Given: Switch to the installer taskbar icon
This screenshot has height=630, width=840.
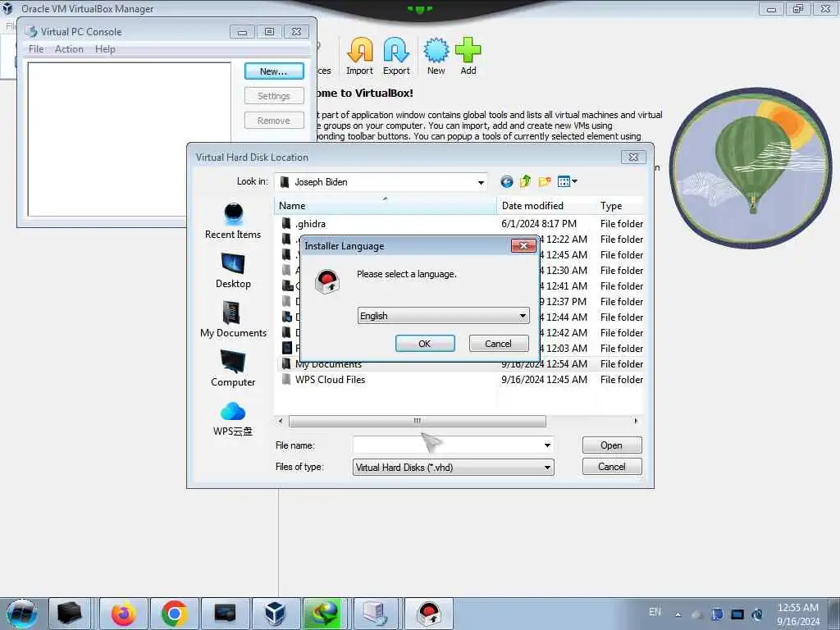Looking at the screenshot, I should coord(428,614).
